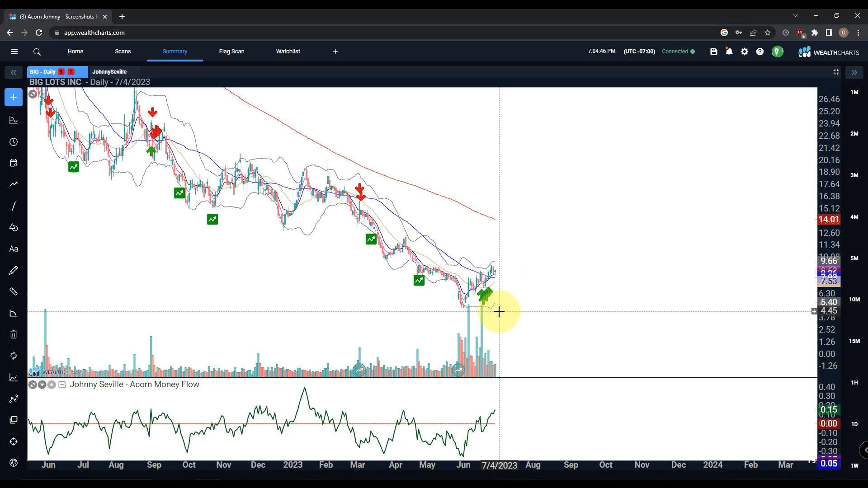Click the blue plus add button in sidebar
Screen dimensions: 868x488
14,97
